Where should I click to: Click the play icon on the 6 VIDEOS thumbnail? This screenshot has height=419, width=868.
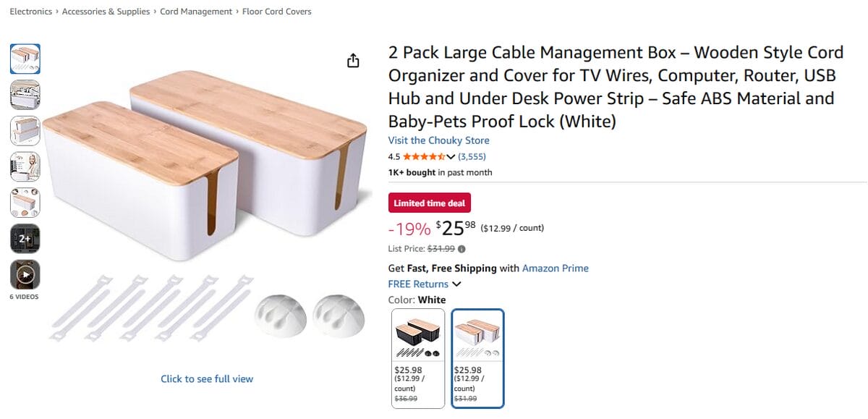click(x=25, y=274)
